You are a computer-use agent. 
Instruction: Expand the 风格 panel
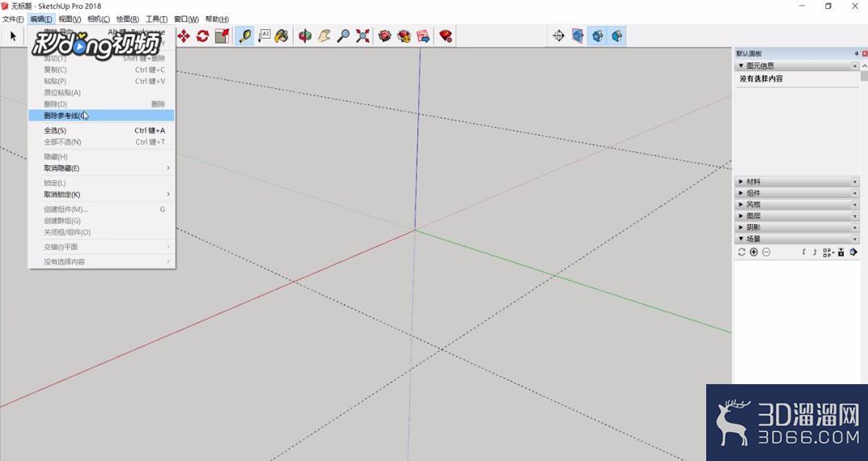tap(741, 204)
